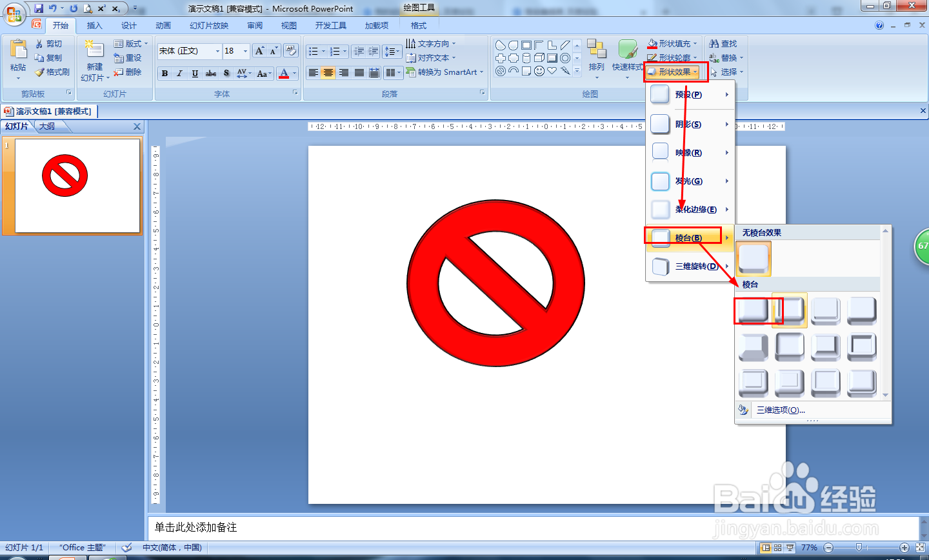Image resolution: width=929 pixels, height=560 pixels.
Task: Open the 形状填充 shape fill dropdown
Action: [672, 44]
